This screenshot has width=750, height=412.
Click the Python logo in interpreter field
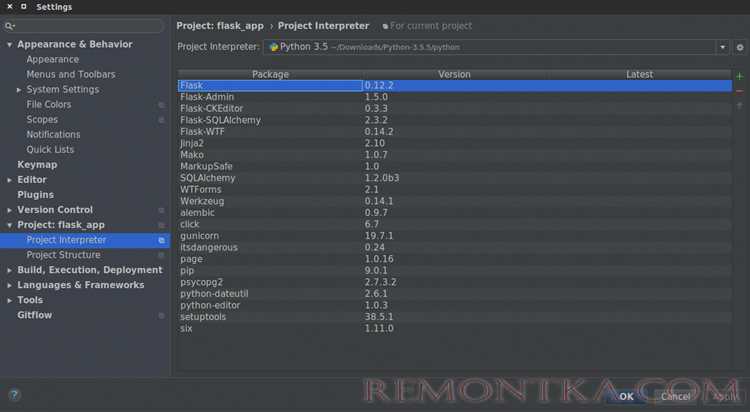click(x=274, y=47)
